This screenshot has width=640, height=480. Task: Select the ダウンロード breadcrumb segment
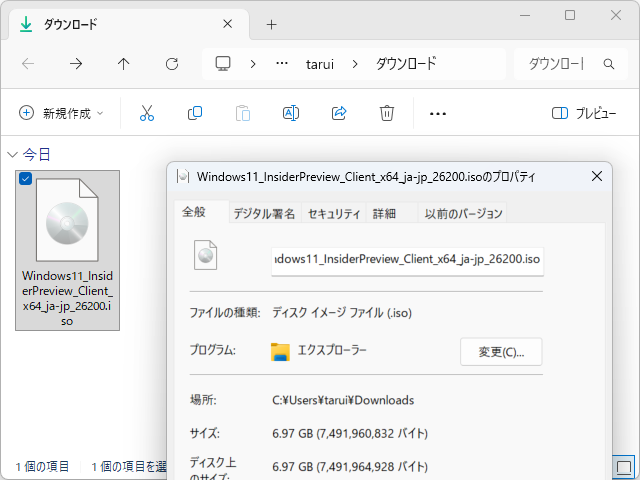tap(406, 64)
